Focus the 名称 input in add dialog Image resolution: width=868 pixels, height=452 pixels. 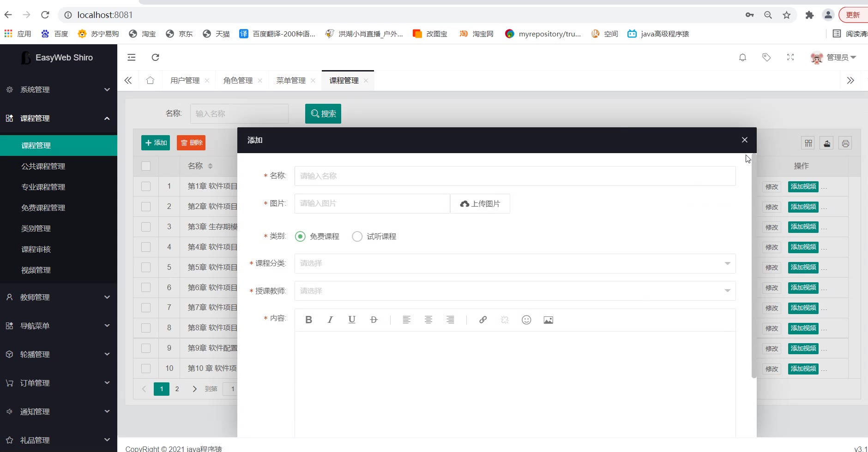pyautogui.click(x=515, y=176)
